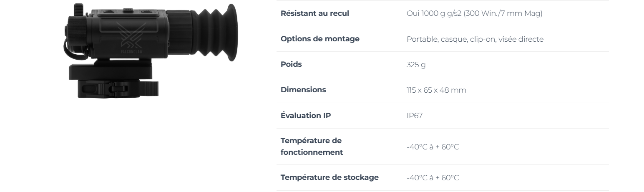The width and height of the screenshot is (644, 192).
Task: Select the 'Options de montage' row label
Action: (320, 38)
